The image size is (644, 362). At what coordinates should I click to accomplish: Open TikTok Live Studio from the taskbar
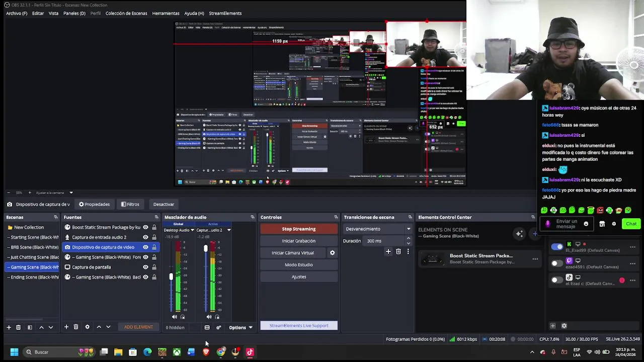coord(250,352)
